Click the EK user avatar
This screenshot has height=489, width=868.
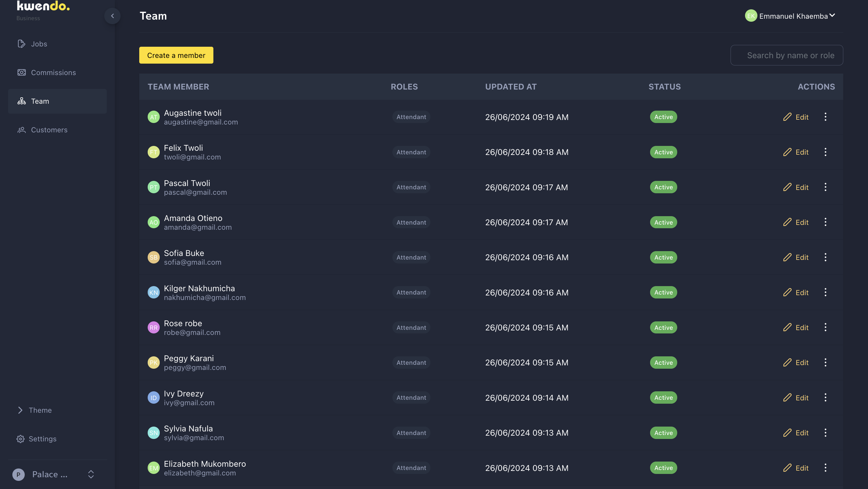(x=751, y=16)
